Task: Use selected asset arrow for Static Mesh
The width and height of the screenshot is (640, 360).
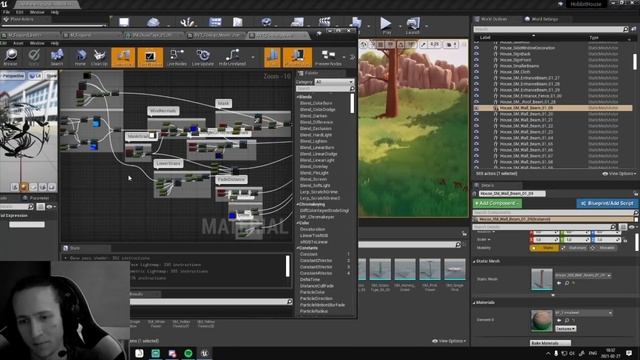Action: point(559,283)
